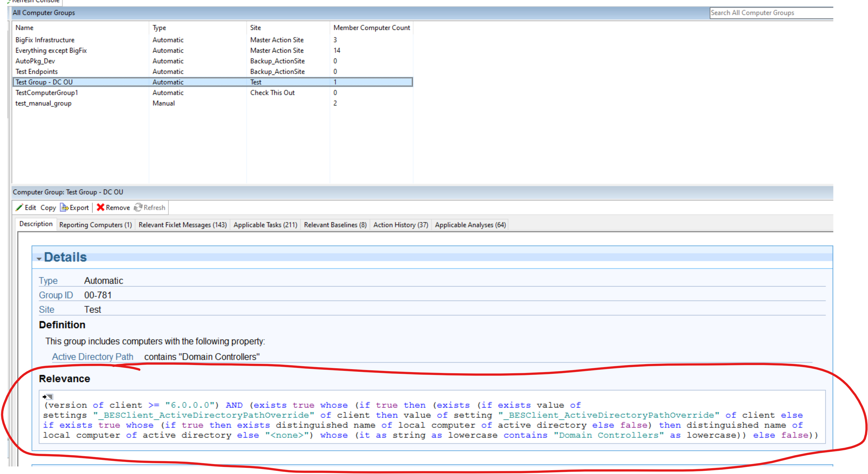The height and width of the screenshot is (474, 868).
Task: Select the Test Group - DC OU row
Action: pyautogui.click(x=213, y=82)
